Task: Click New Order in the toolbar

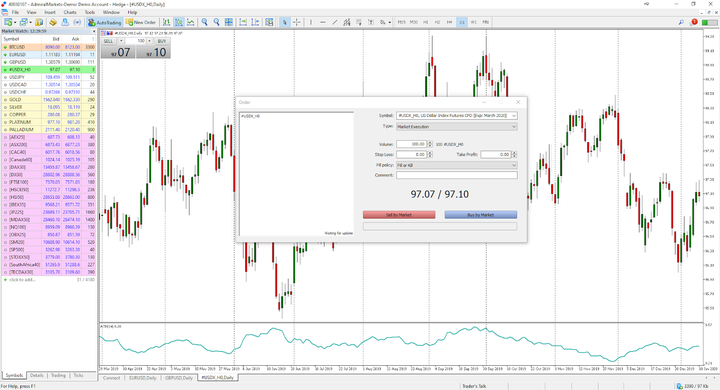Action: click(x=141, y=22)
